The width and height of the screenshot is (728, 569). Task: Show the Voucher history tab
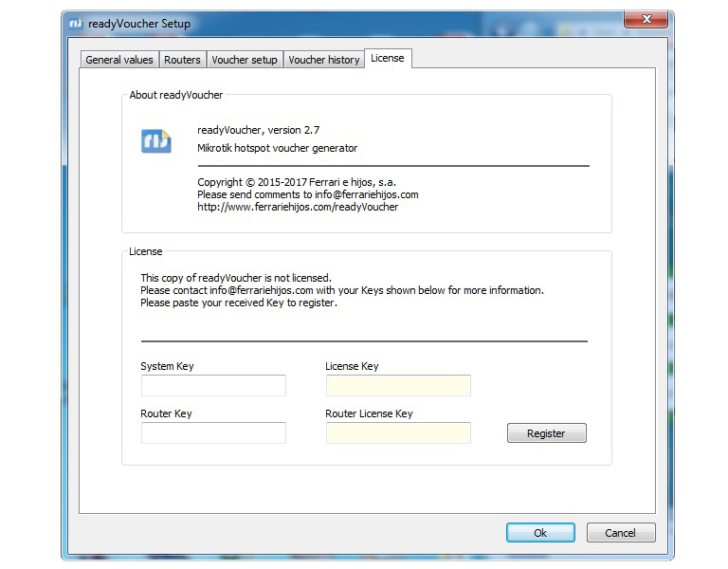tap(323, 60)
